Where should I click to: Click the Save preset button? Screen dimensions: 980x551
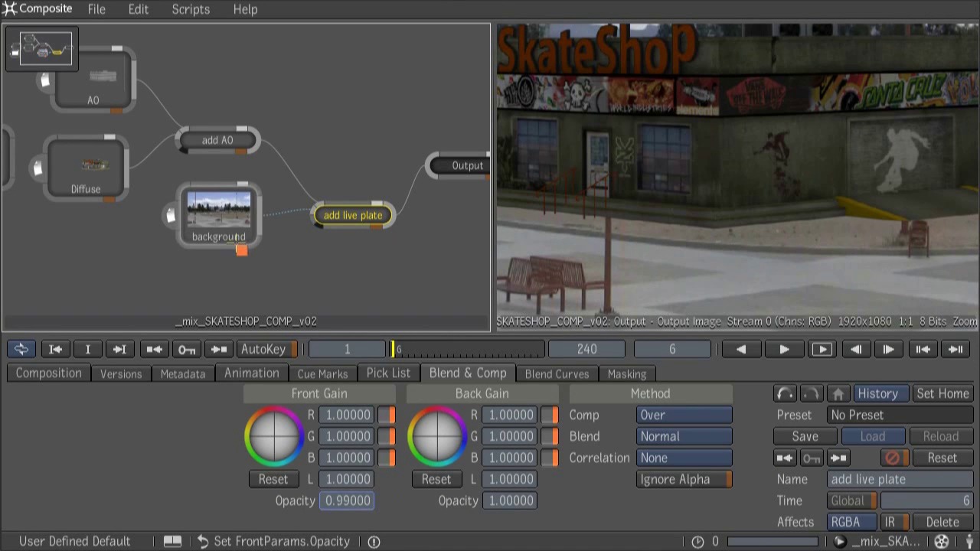click(805, 436)
